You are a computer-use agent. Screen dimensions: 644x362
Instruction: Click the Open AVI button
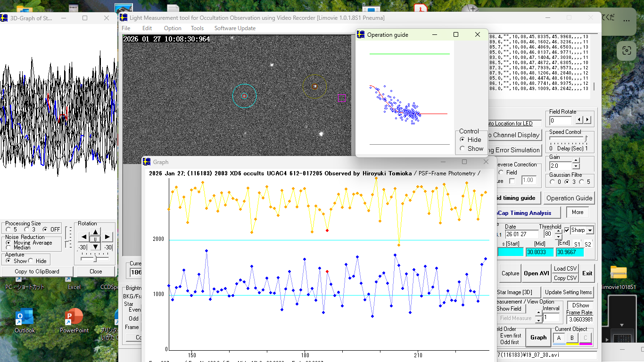coord(537,273)
